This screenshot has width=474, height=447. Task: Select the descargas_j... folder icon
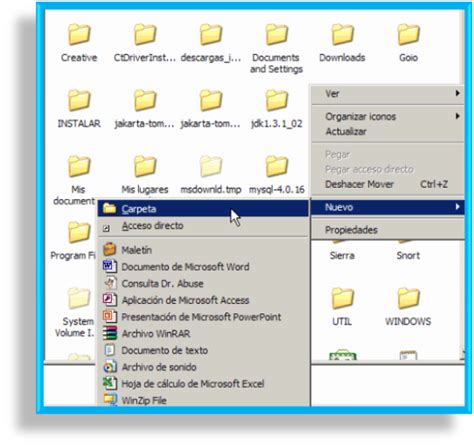(x=211, y=34)
